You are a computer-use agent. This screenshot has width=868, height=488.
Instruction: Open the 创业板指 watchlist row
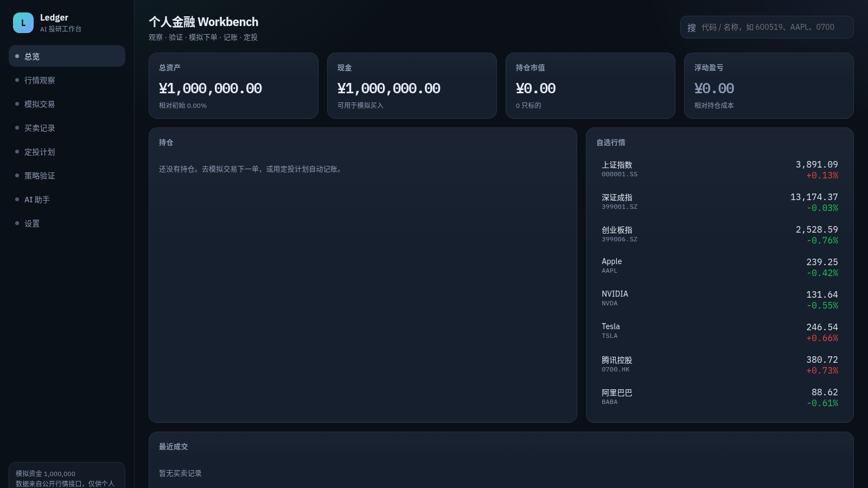tap(719, 234)
